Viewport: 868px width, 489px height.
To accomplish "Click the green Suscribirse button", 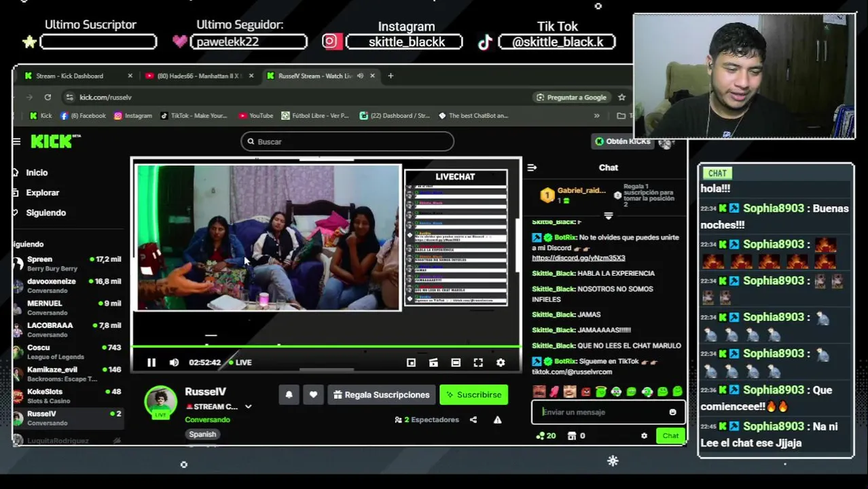I will 473,395.
